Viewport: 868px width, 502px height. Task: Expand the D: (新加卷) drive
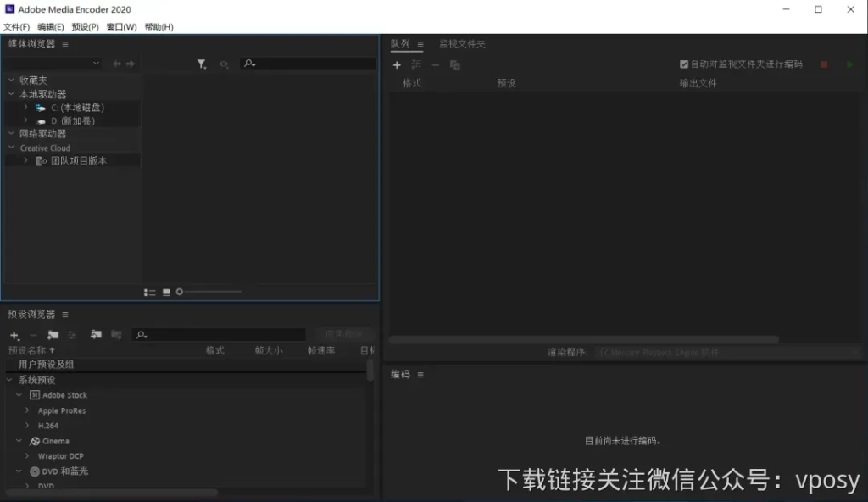coord(25,120)
